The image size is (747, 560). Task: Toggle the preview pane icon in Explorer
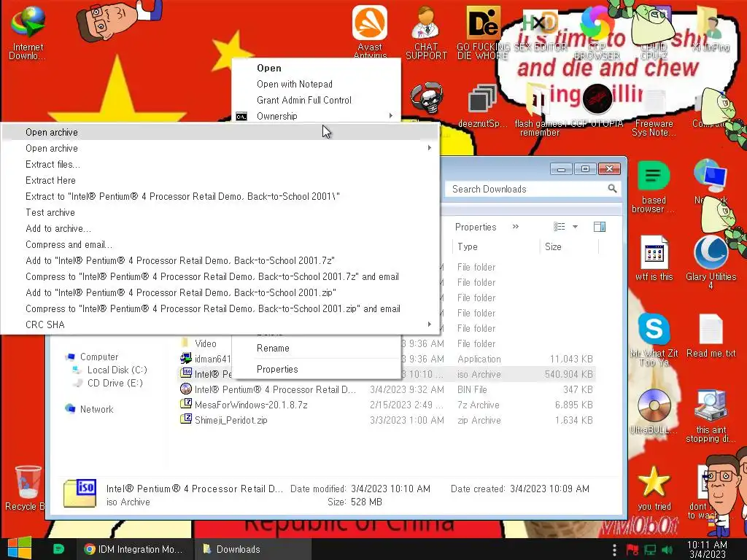(600, 227)
